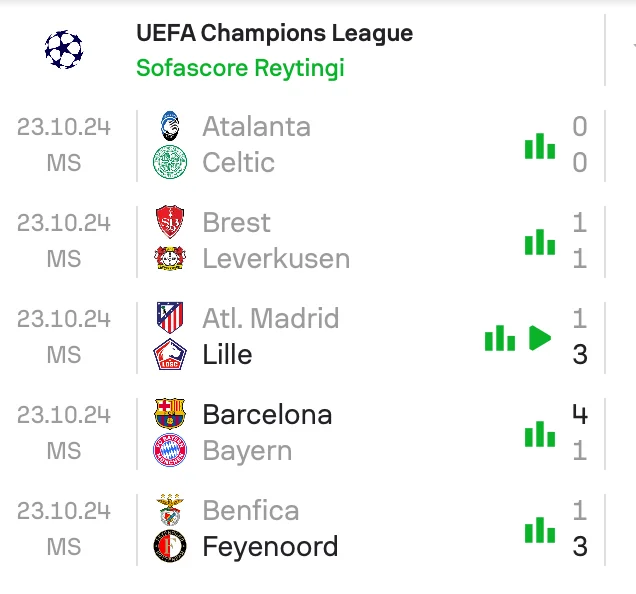Click the UEFA Champions League logo
The image size is (636, 594).
[x=64, y=50]
